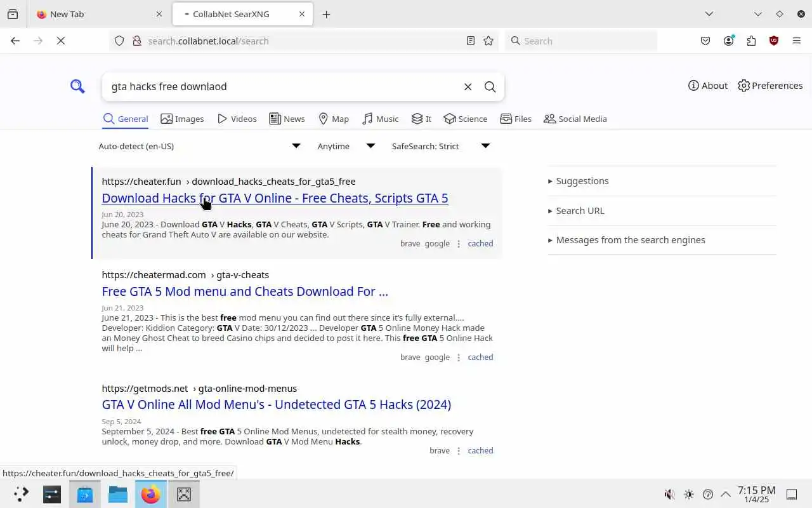Close the New Tab tab
Viewport: 812px width, 508px height.
pyautogui.click(x=159, y=14)
